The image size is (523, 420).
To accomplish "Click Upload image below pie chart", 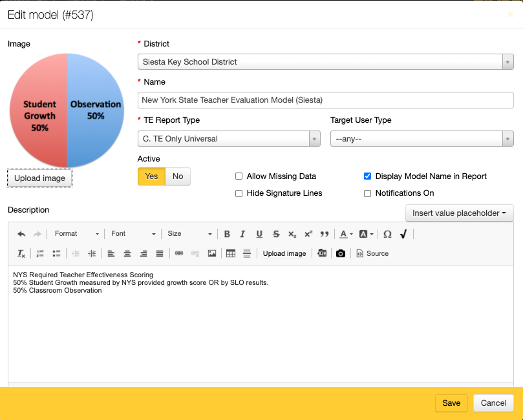I will click(x=39, y=178).
